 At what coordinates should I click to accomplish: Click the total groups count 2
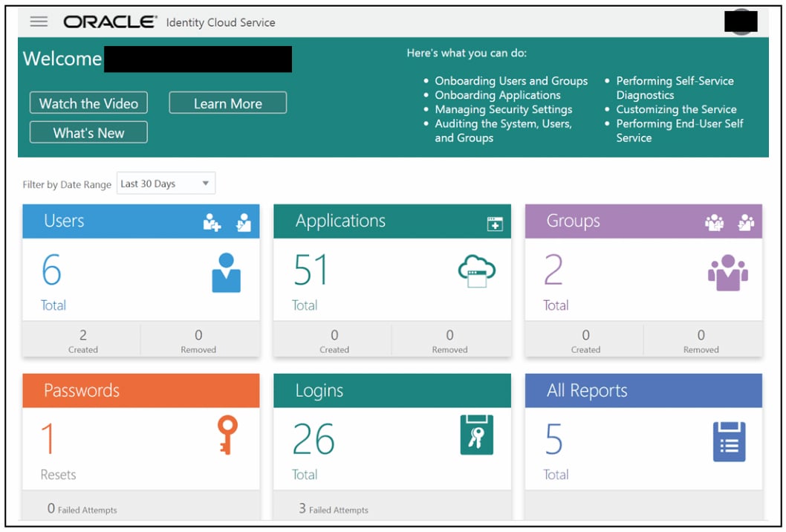(553, 270)
